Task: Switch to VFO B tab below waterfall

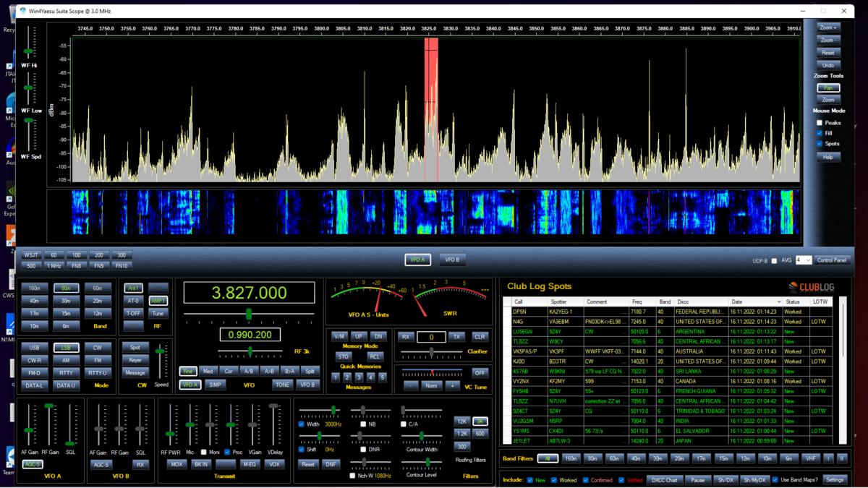Action: 451,260
